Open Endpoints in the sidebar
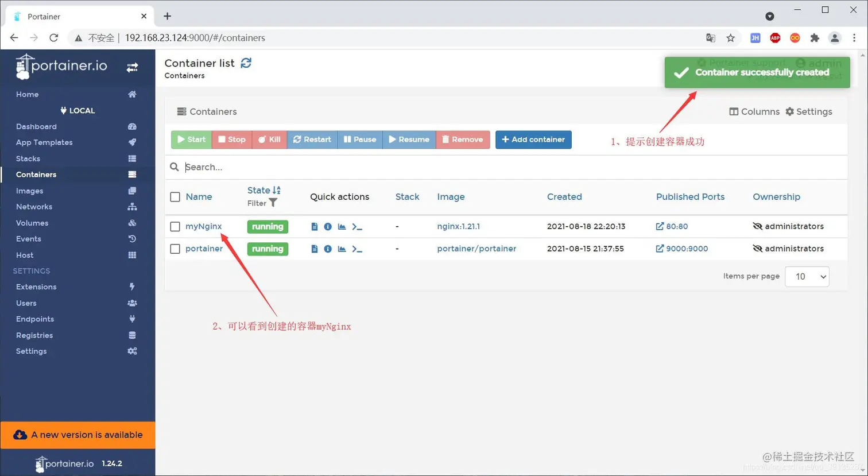Viewport: 868px width, 476px height. pos(77,319)
